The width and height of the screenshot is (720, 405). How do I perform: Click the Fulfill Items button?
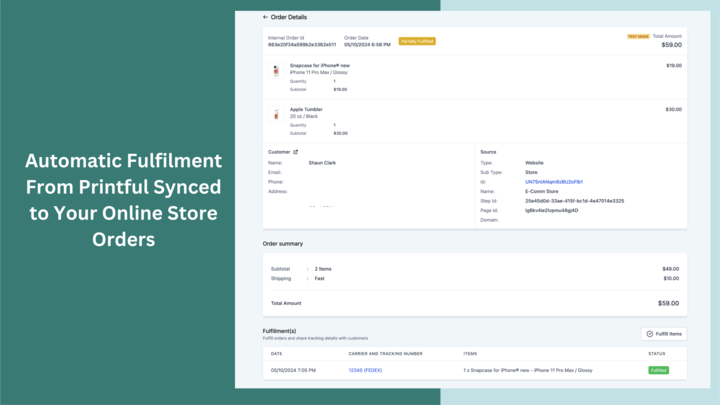664,334
